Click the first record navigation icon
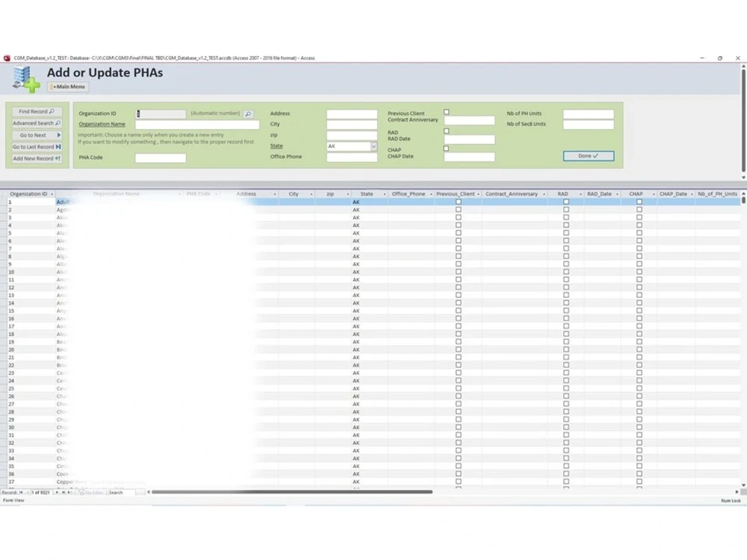The image size is (747, 560). (21, 492)
